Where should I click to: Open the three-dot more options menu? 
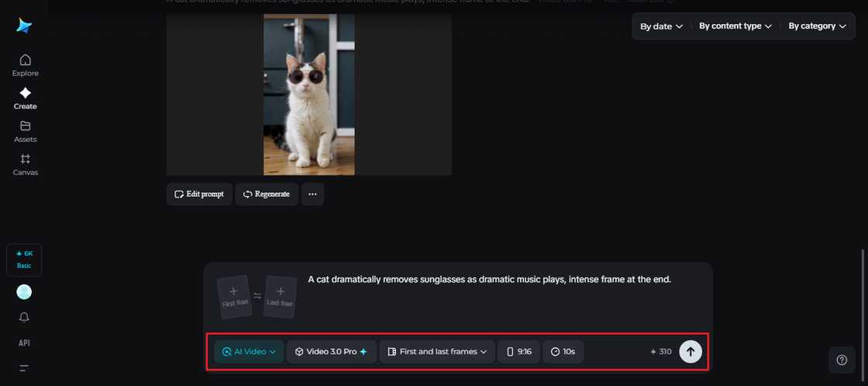tap(312, 194)
